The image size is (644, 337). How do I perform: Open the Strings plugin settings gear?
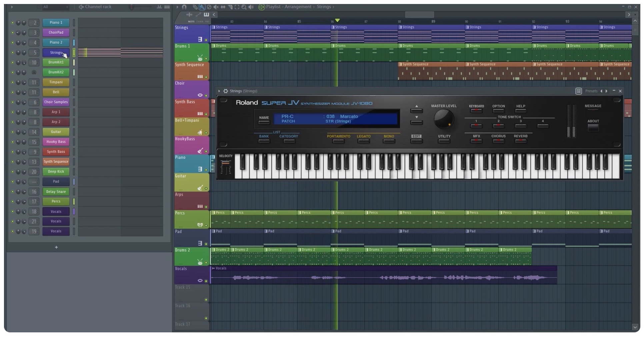pos(226,91)
